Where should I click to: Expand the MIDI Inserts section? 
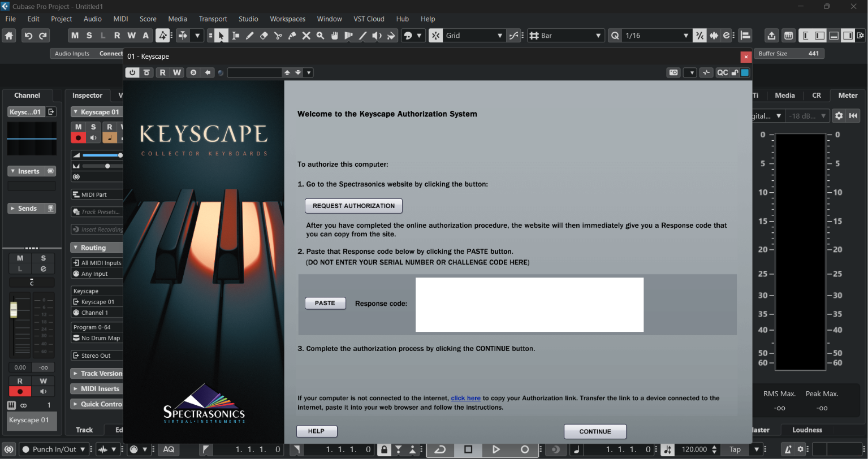pyautogui.click(x=97, y=389)
